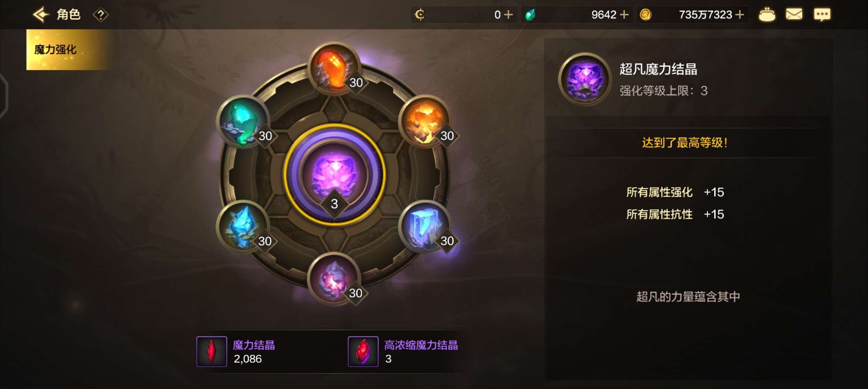Select the golden yellow crystal orb
This screenshot has height=389, width=868.
point(425,121)
